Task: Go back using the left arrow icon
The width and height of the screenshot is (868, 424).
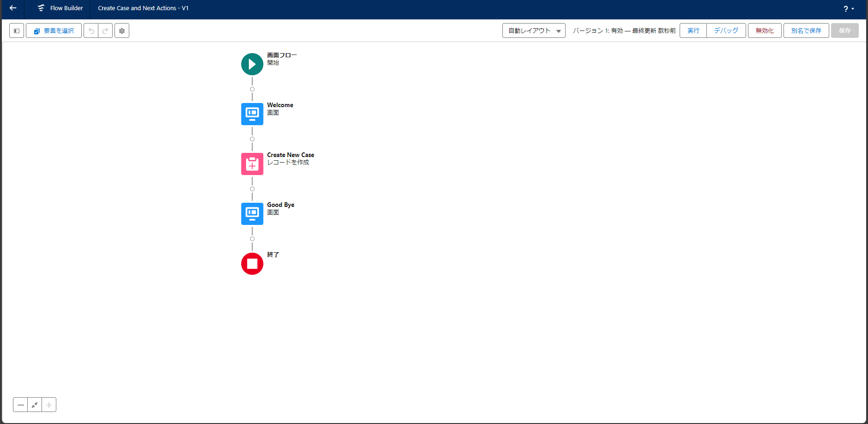Action: click(13, 8)
